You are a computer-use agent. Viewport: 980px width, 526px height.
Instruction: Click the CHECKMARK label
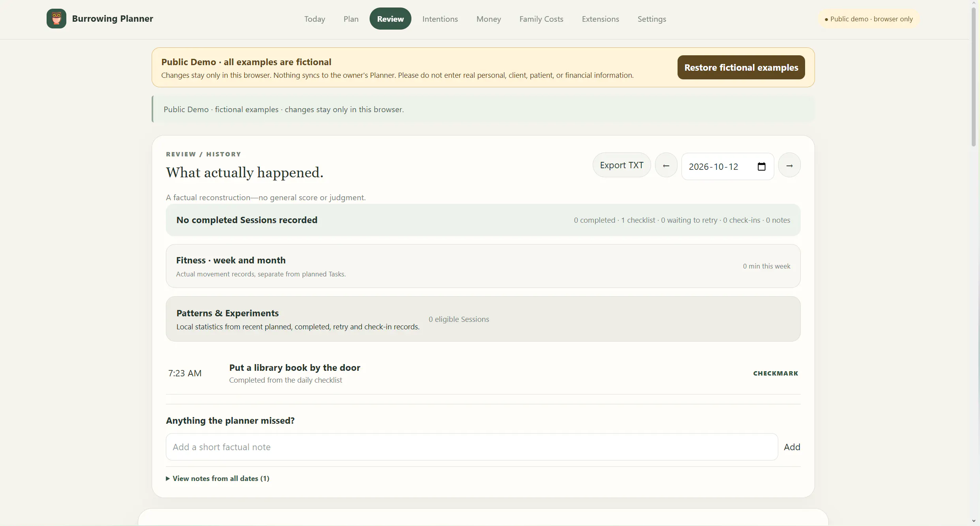(x=775, y=374)
